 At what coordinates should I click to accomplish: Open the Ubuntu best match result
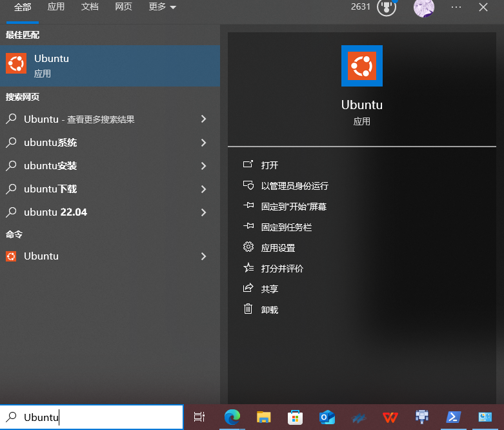point(110,66)
